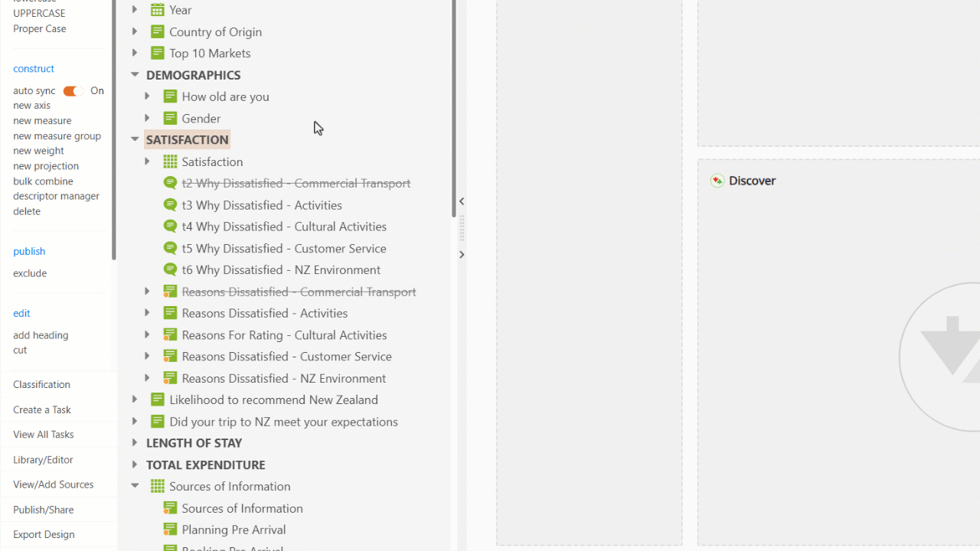The image size is (980, 551).
Task: Click the t4 Cultural Activities comment icon
Action: click(x=170, y=227)
